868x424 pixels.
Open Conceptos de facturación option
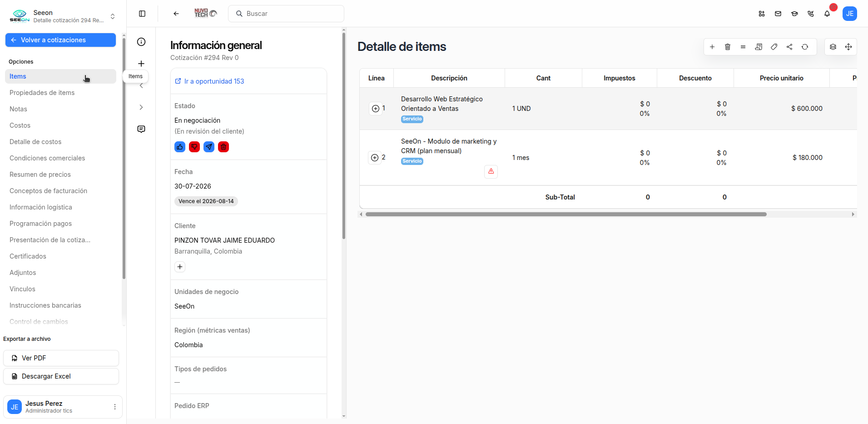[60, 191]
